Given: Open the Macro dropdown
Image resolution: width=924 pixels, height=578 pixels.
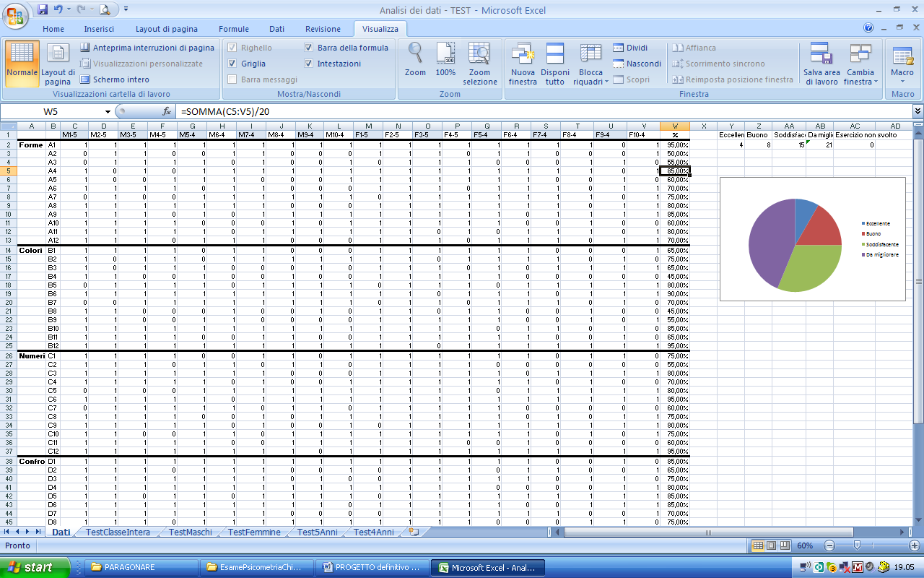Looking at the screenshot, I should coord(902,64).
